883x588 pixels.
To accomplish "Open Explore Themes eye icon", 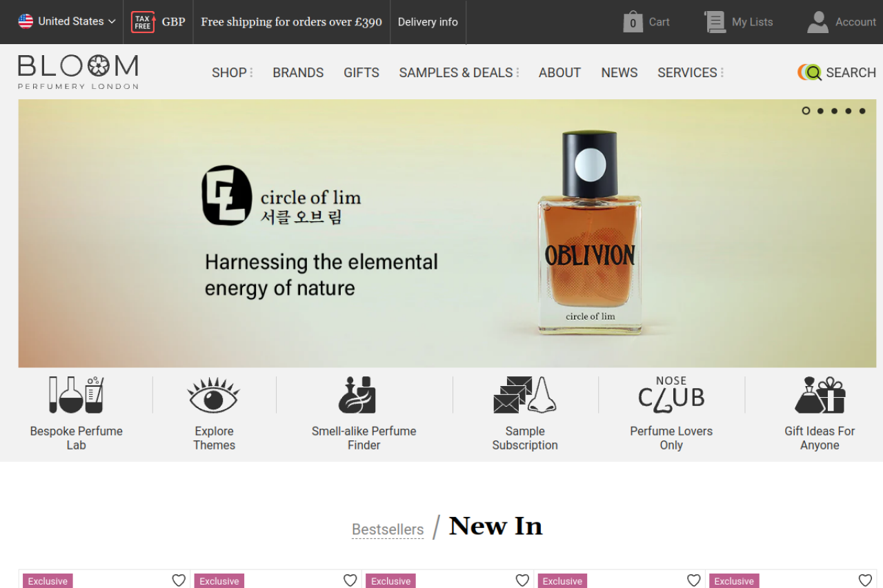I will click(214, 395).
